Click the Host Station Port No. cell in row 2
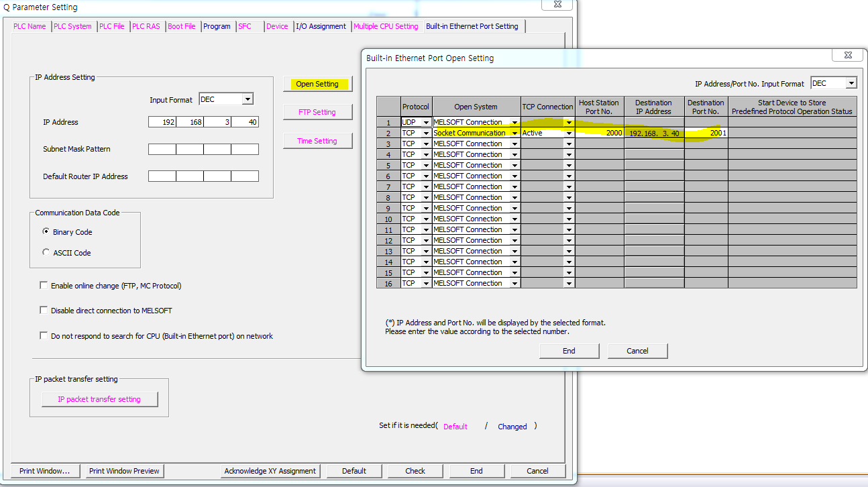Viewport: 868px width, 487px height. tap(600, 133)
